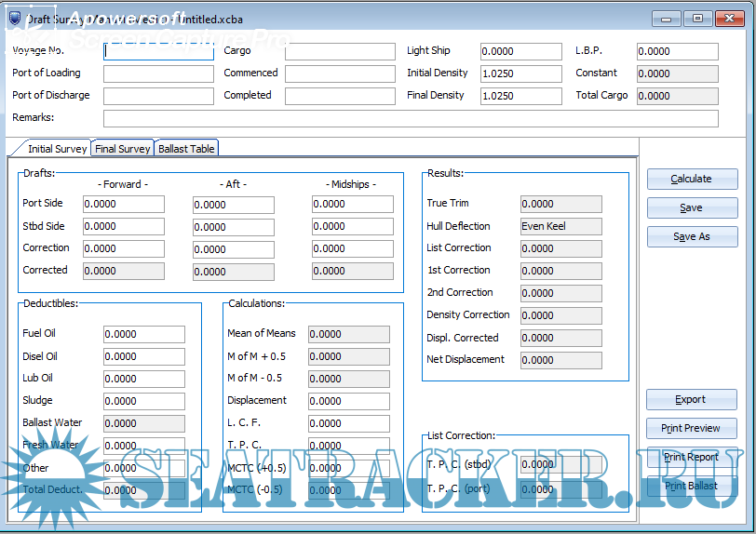Image resolution: width=756 pixels, height=534 pixels.
Task: Click the Save As button
Action: point(692,236)
